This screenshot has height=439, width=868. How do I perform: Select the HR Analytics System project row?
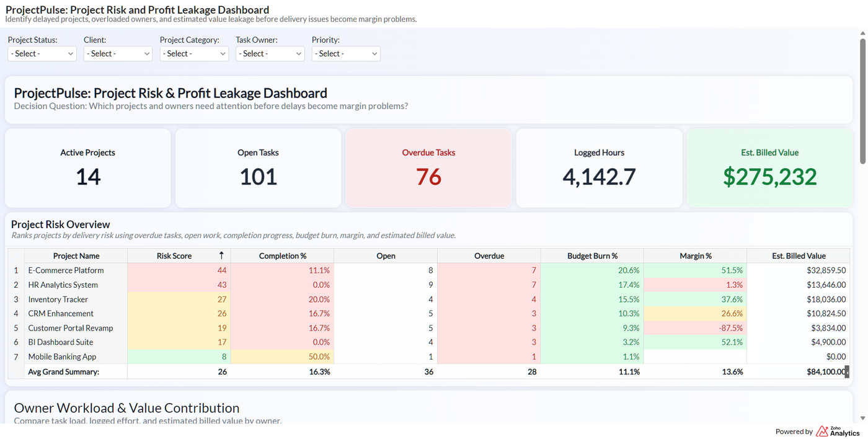tap(428, 285)
